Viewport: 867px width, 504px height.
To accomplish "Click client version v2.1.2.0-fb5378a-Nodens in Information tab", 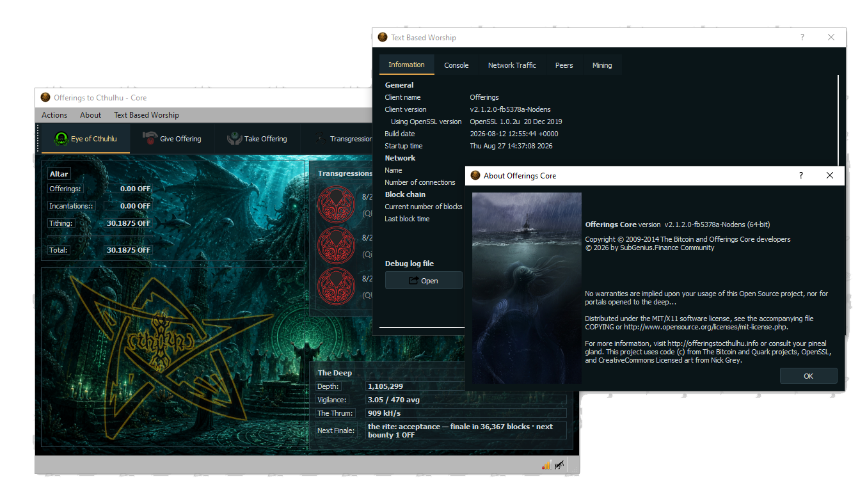I will coord(510,109).
